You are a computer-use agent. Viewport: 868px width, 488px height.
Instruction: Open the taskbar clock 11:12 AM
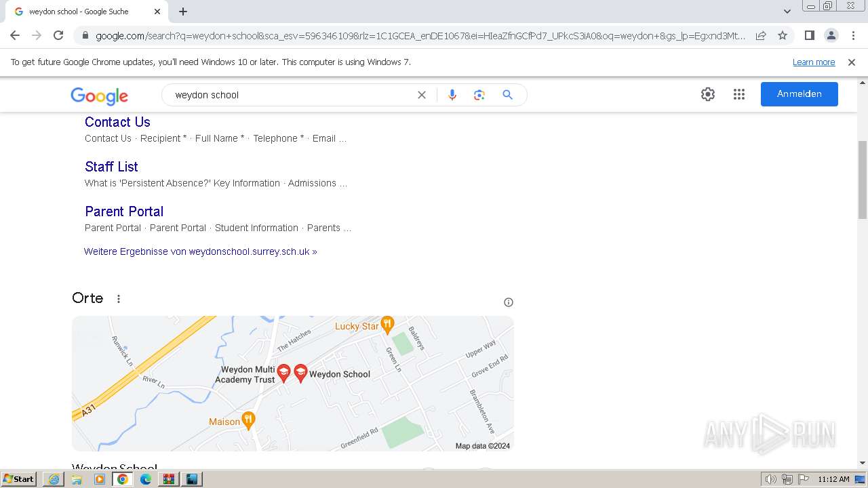coord(833,479)
